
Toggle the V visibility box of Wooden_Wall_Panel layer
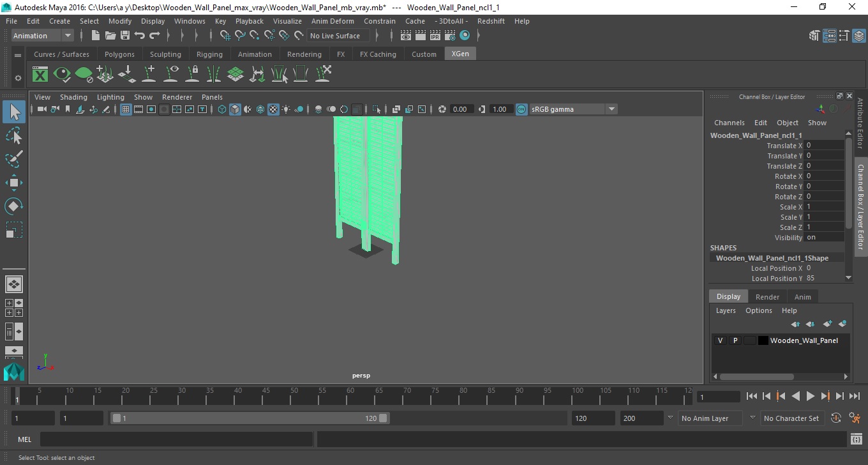pyautogui.click(x=721, y=340)
